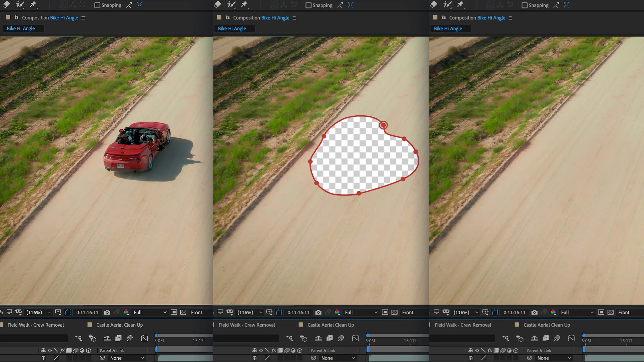Select the Roto Brush tool in the middle panel
644x362 pixels.
[x=231, y=4]
